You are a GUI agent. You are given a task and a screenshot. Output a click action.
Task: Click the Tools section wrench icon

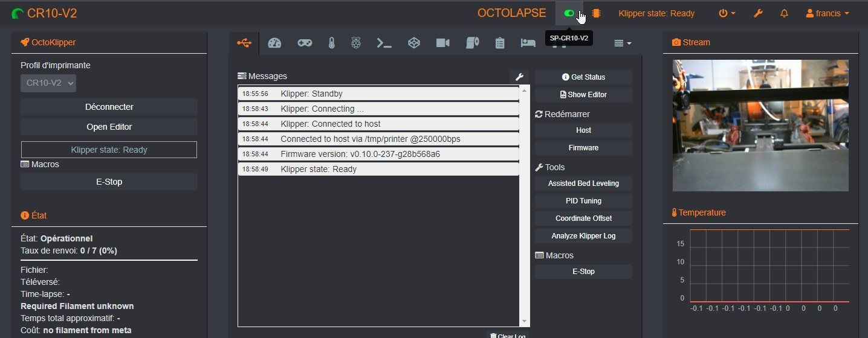(539, 167)
